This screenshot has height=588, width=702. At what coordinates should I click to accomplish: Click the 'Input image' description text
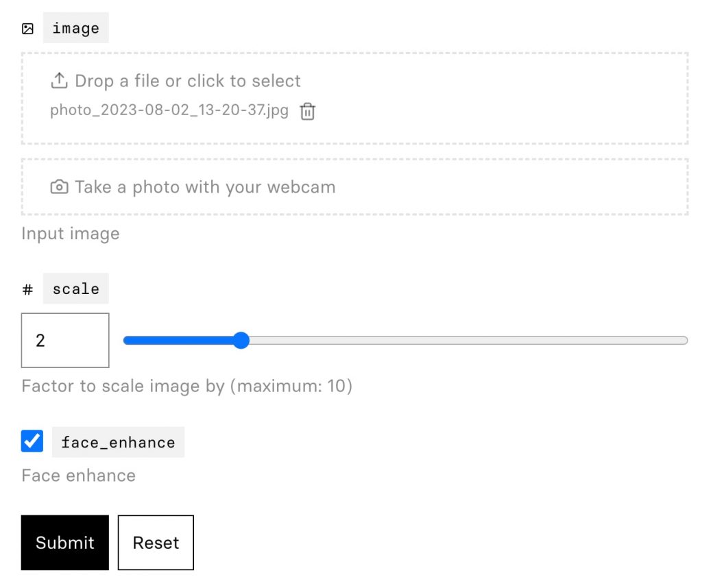tap(71, 234)
